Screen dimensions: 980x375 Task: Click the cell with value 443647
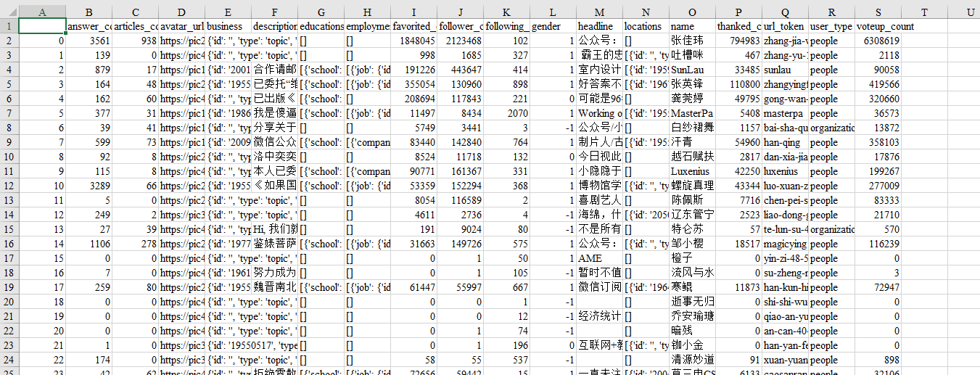click(x=461, y=70)
